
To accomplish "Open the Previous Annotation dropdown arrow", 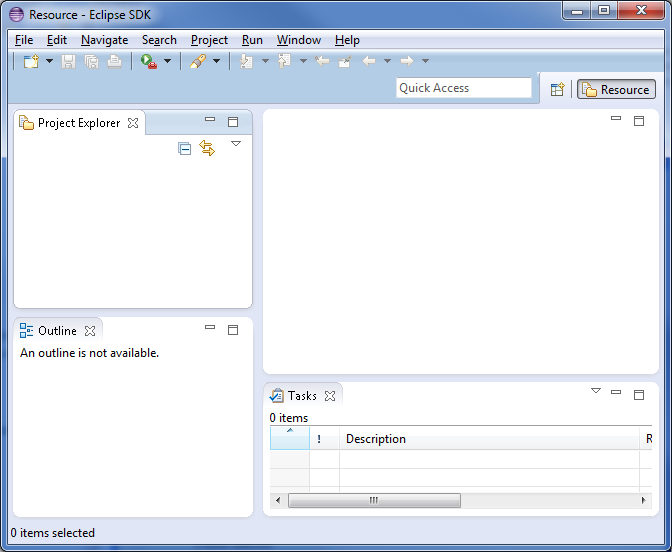I will (x=303, y=61).
